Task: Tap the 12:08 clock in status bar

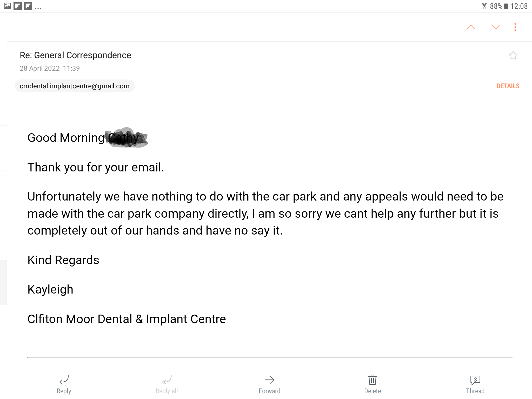Action: (x=519, y=6)
